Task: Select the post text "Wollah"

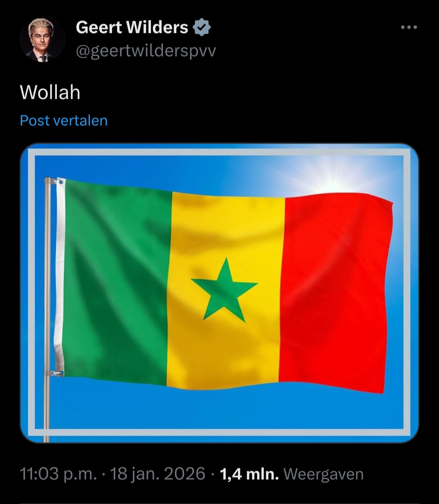Action: pos(50,92)
